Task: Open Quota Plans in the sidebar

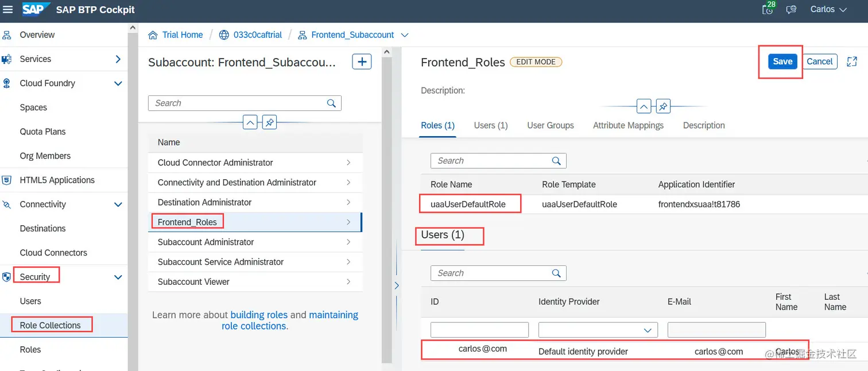Action: pos(42,132)
